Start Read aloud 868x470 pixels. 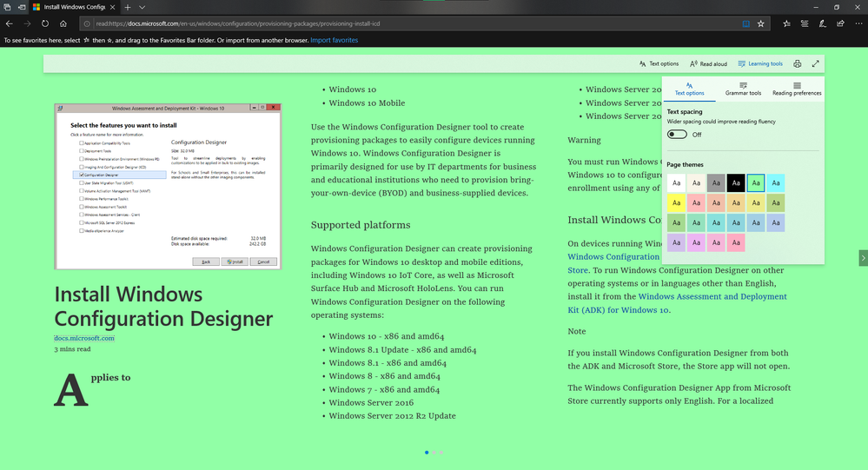[x=708, y=63]
